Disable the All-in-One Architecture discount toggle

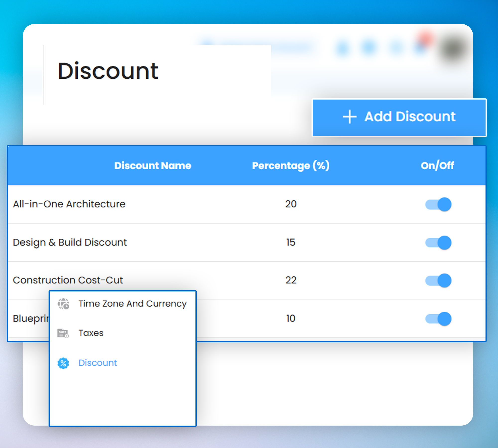coord(438,204)
